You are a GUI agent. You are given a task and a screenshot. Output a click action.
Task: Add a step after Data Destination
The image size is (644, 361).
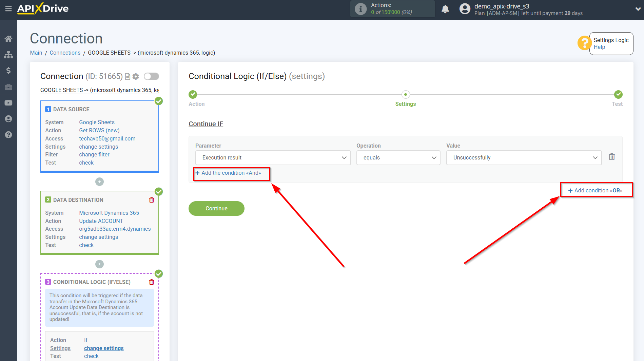pyautogui.click(x=99, y=264)
